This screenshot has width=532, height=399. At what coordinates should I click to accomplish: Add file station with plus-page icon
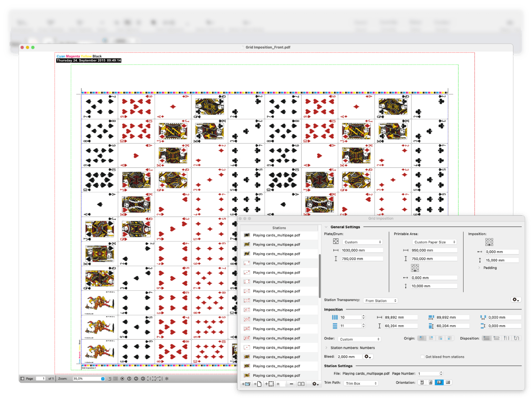click(x=258, y=384)
